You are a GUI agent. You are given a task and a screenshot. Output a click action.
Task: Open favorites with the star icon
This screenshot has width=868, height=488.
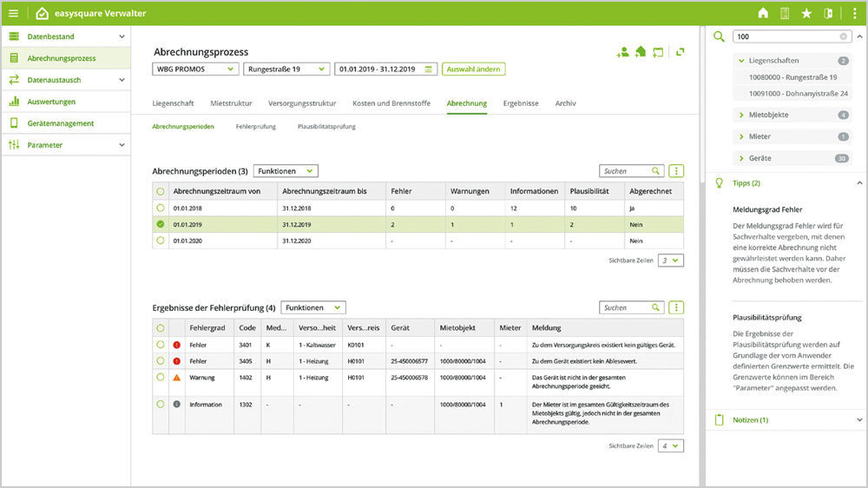pos(806,13)
